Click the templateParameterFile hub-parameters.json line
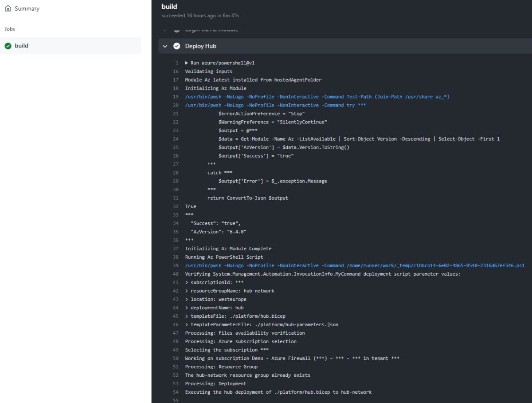The height and width of the screenshot is (403, 532). [x=262, y=324]
